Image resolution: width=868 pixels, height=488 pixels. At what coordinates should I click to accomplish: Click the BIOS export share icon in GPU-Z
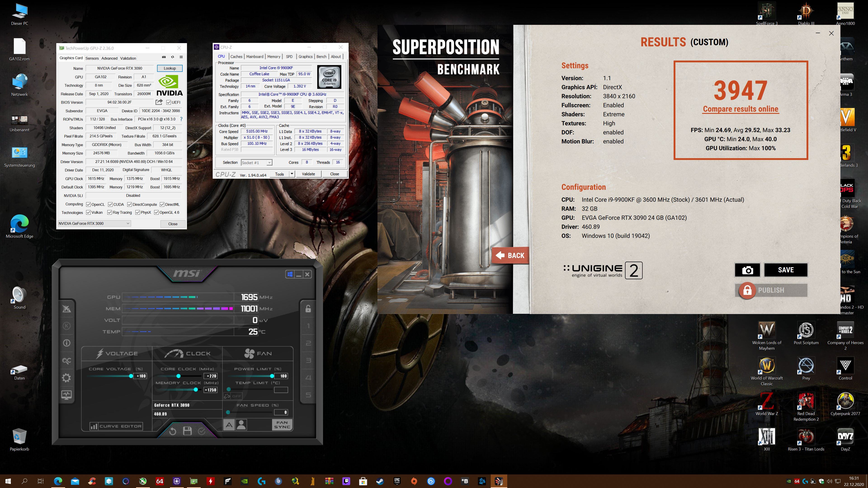tap(159, 102)
